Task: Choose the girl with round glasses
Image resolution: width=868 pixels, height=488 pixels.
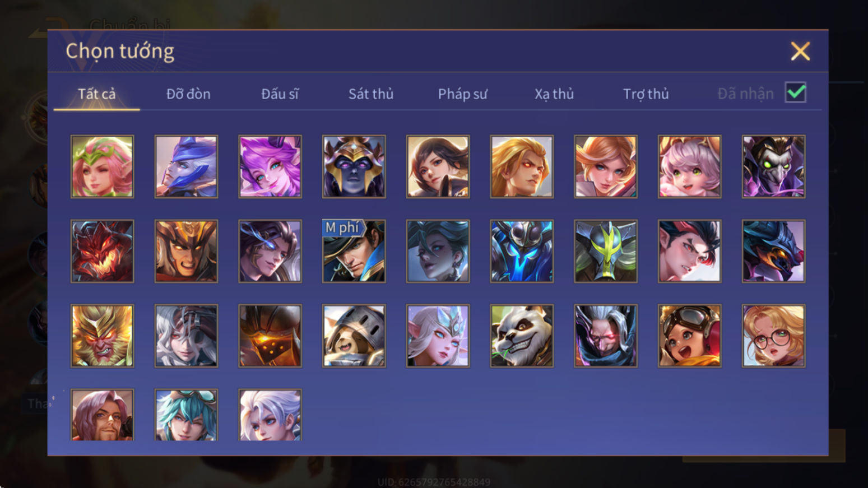Action: coord(773,336)
